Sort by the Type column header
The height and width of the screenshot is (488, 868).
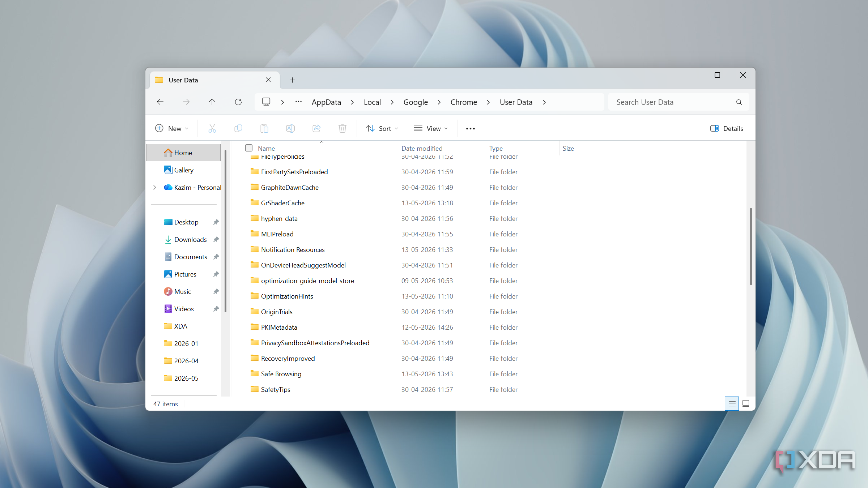click(x=496, y=148)
